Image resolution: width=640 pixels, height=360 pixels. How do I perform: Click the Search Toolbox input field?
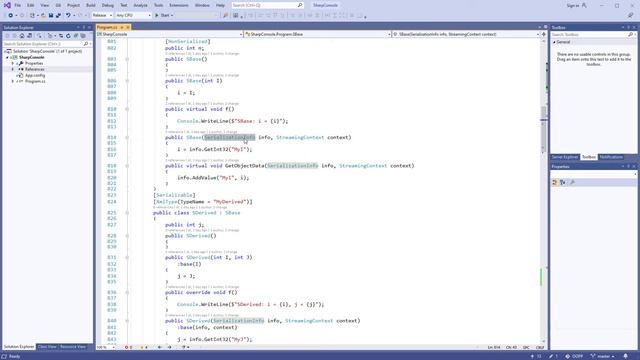click(589, 35)
